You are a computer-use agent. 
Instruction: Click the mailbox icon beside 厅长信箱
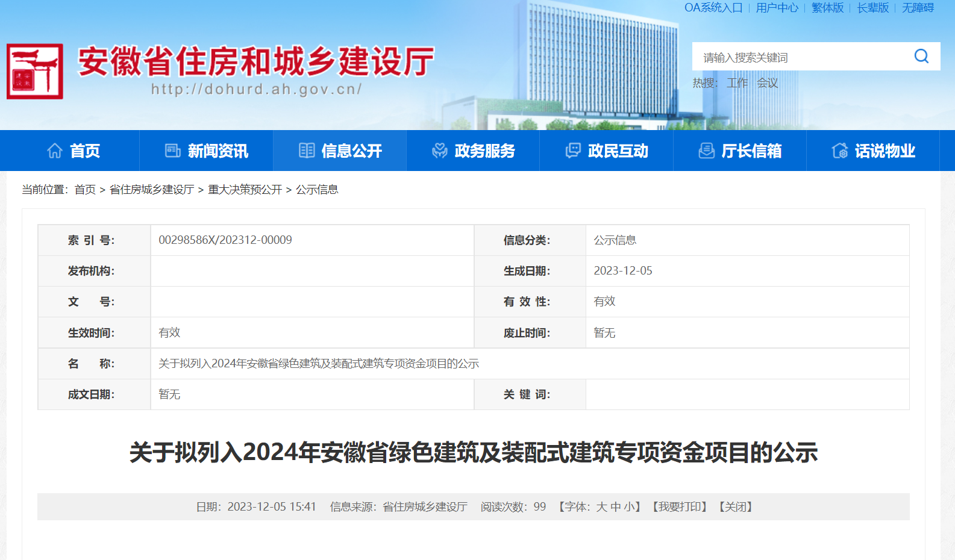click(x=706, y=151)
